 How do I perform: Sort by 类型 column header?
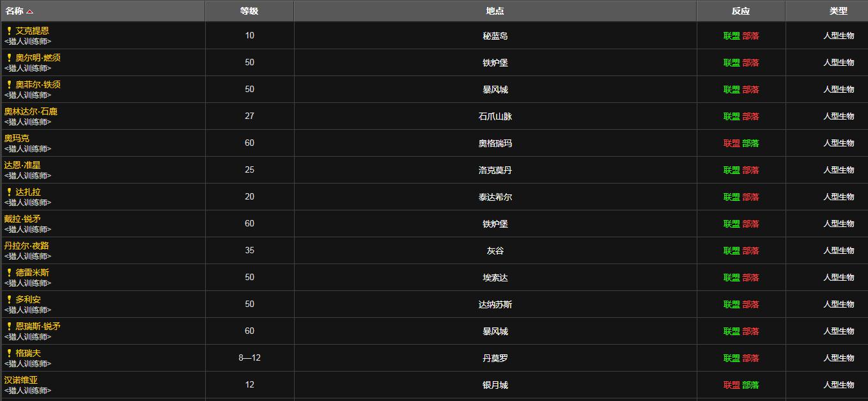pos(838,11)
